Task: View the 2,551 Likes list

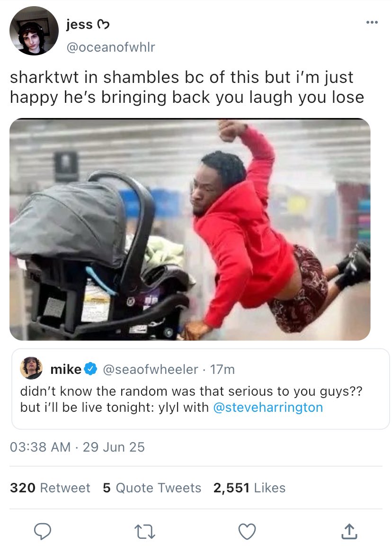Action: pos(249,488)
